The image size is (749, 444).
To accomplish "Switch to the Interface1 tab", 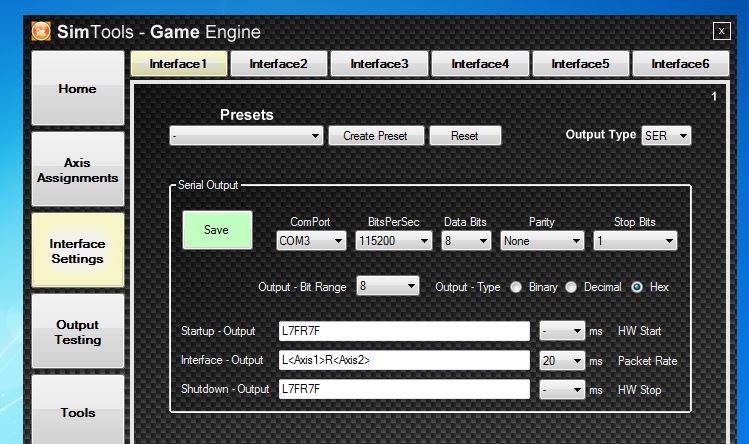I will [x=179, y=64].
